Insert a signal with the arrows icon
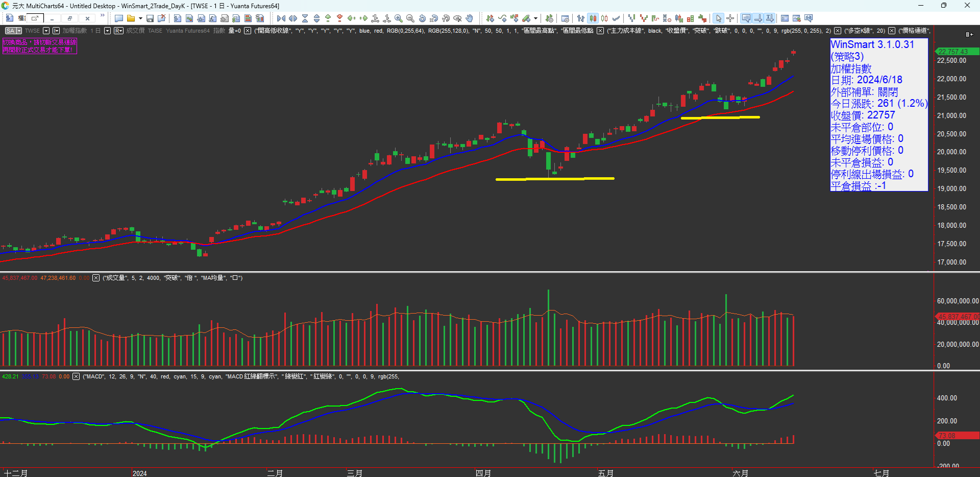Viewport: 980px width, 477px height. point(514,18)
